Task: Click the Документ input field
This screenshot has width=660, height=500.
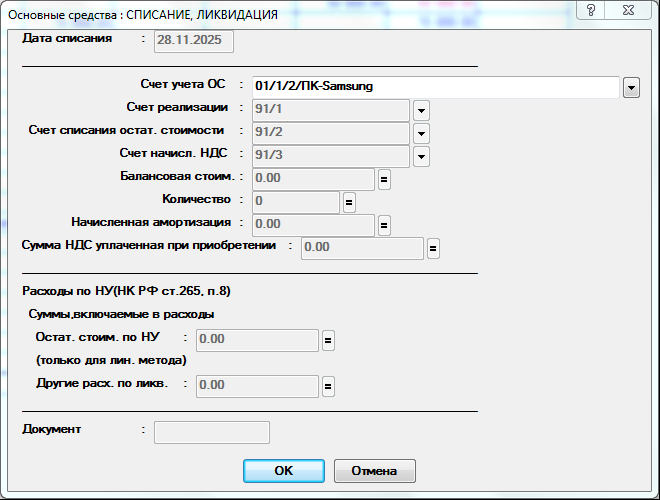Action: click(x=210, y=432)
